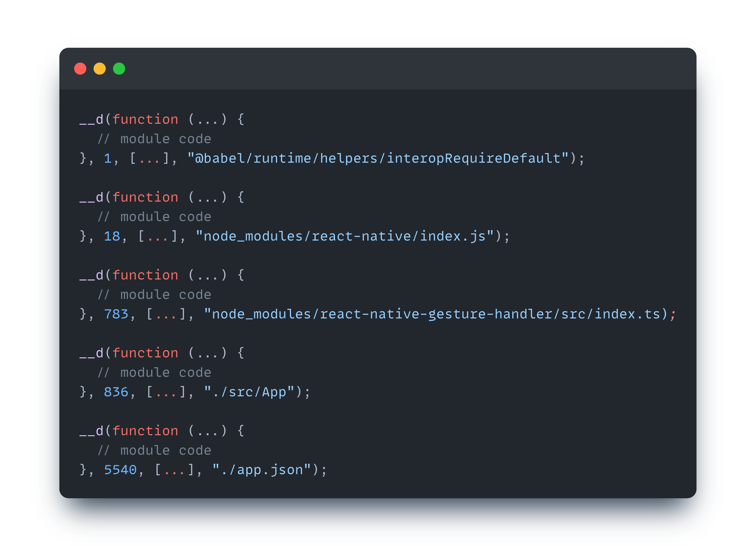Viewport: 756px width, 546px height.
Task: Click the last function keyword
Action: pos(145,431)
